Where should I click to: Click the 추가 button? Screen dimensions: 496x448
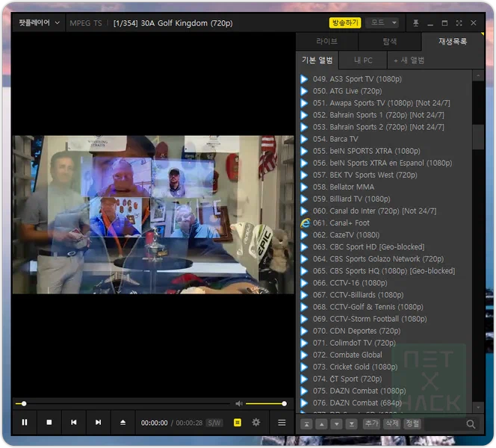[371, 423]
